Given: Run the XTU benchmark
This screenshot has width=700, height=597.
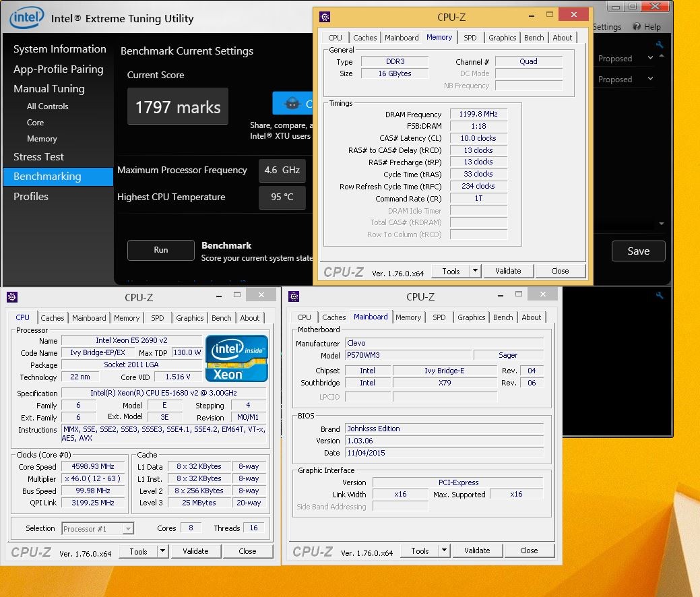Looking at the screenshot, I should [160, 250].
